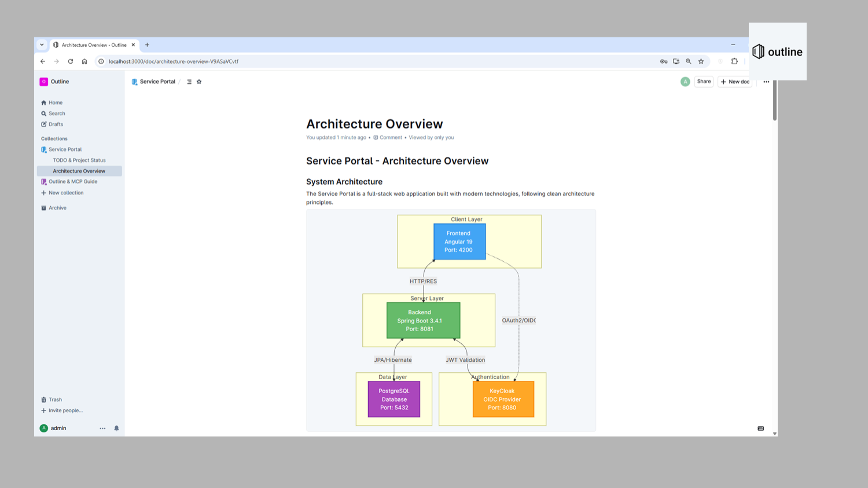
Task: Open the table of contents icon
Action: (x=189, y=82)
